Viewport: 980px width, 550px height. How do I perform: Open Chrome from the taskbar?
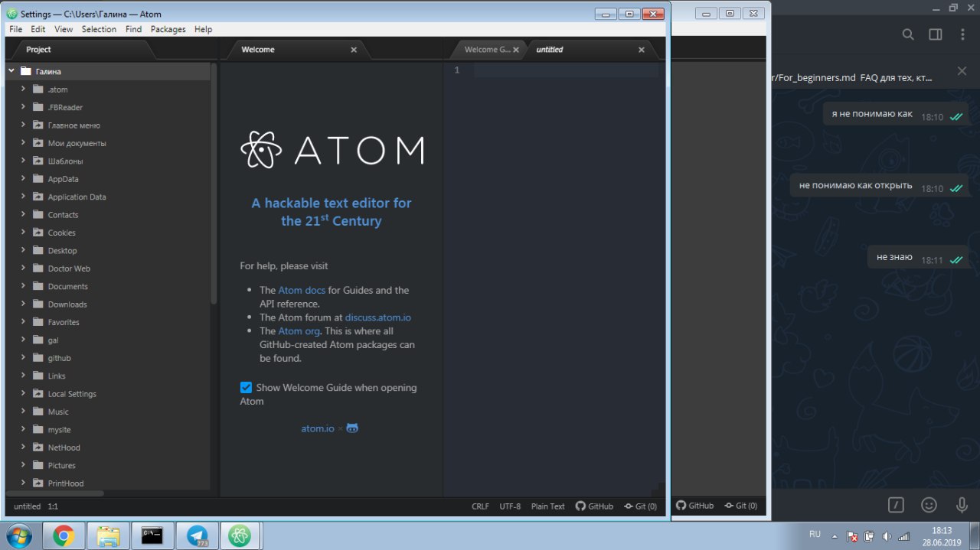click(x=64, y=536)
